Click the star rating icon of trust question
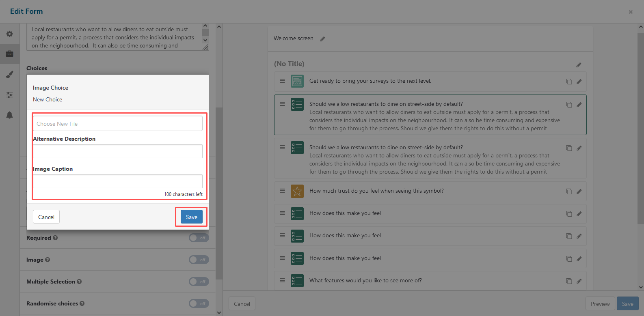 coord(297,191)
